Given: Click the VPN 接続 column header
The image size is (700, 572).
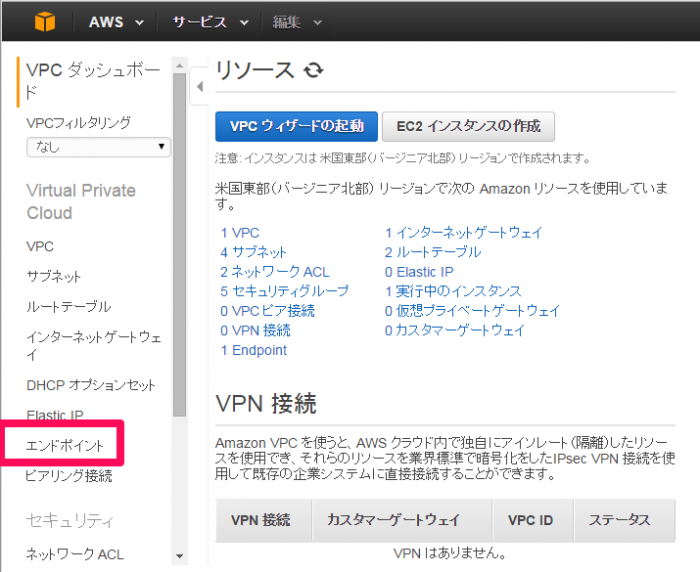Looking at the screenshot, I should point(263,520).
